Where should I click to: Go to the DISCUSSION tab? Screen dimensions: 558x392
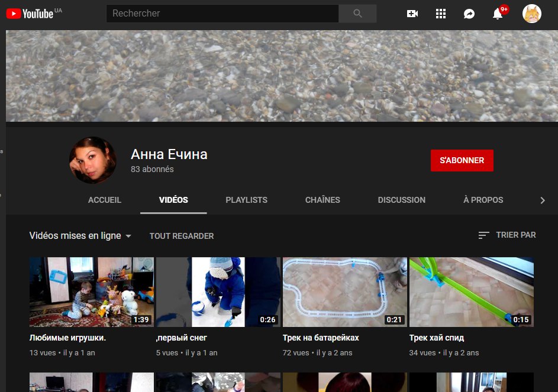click(401, 200)
